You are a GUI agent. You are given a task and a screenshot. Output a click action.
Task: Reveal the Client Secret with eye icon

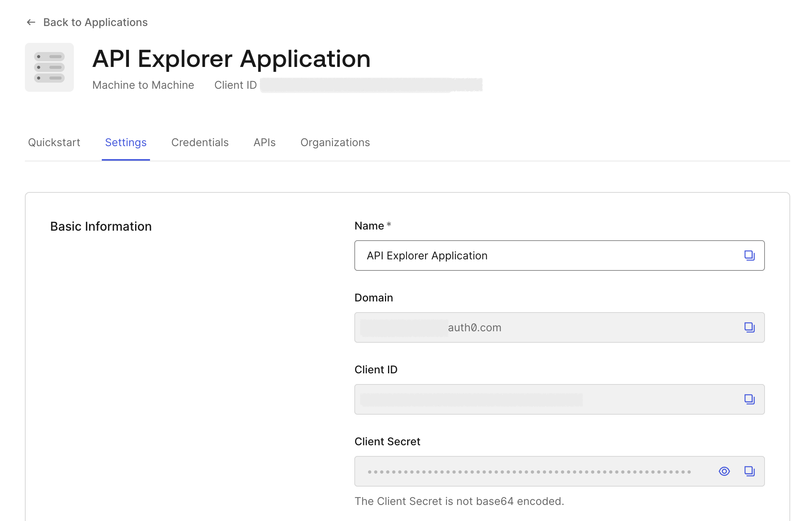pos(724,471)
